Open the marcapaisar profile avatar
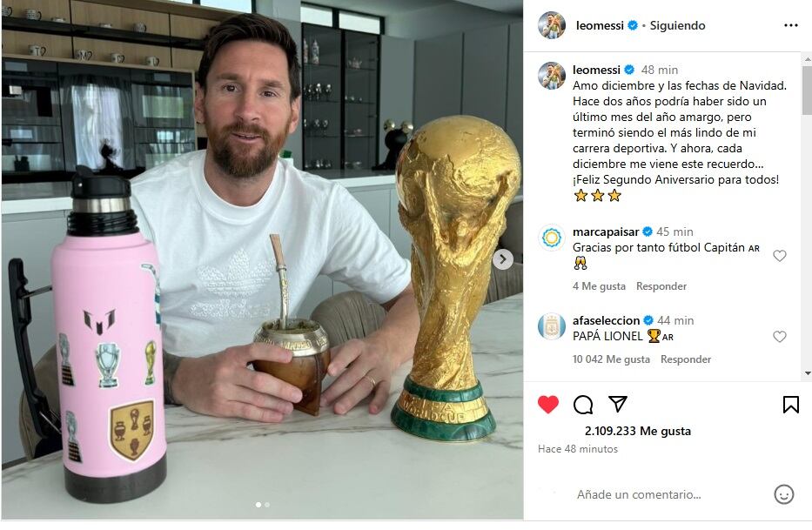812x530 pixels. click(x=552, y=238)
